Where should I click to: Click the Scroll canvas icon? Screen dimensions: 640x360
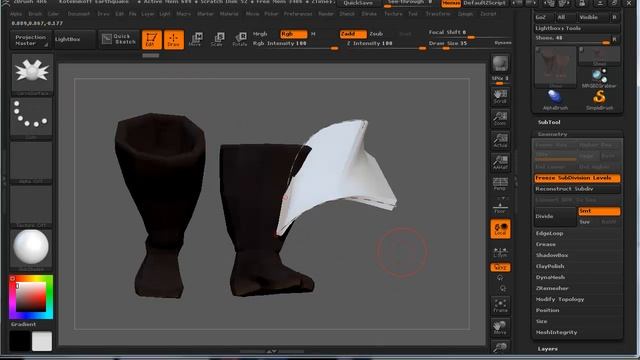pos(500,96)
